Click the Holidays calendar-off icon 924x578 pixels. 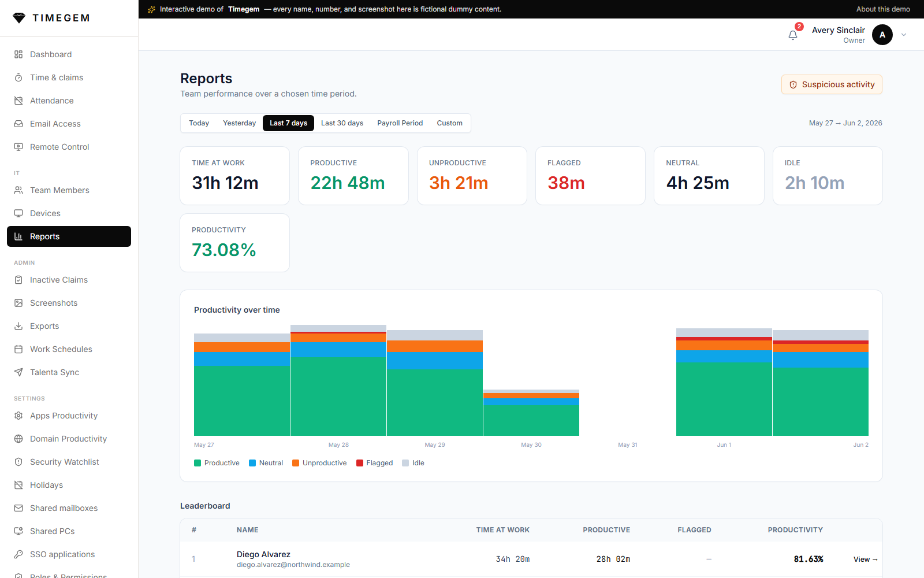(x=18, y=485)
